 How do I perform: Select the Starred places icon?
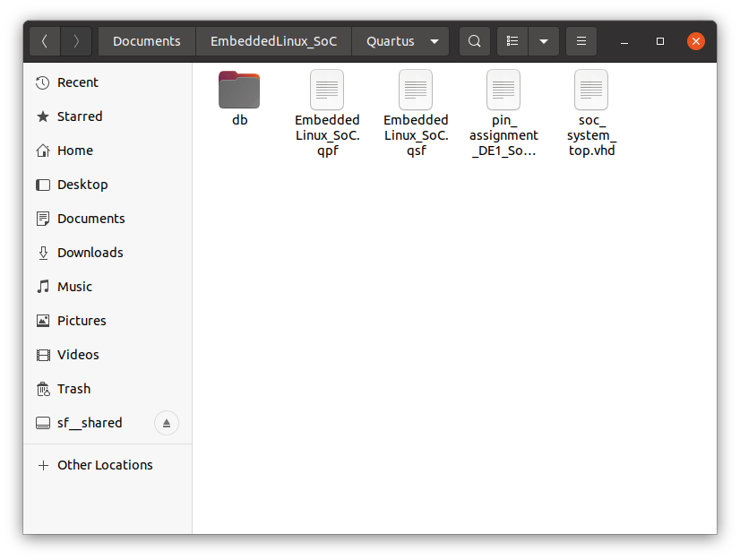[44, 116]
